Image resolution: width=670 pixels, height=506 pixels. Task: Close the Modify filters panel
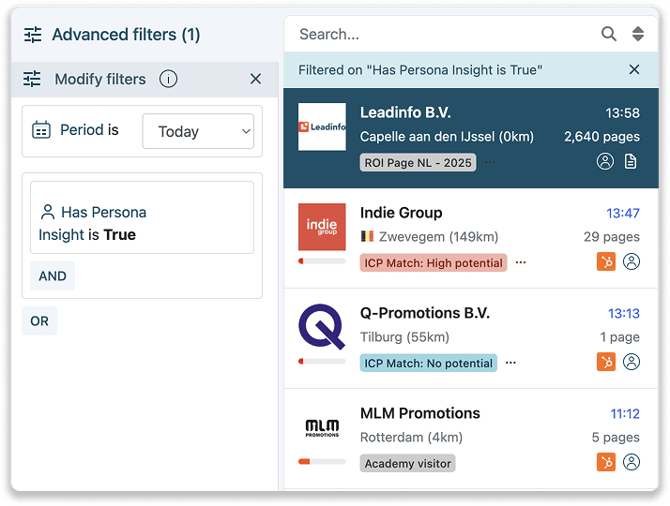[255, 79]
